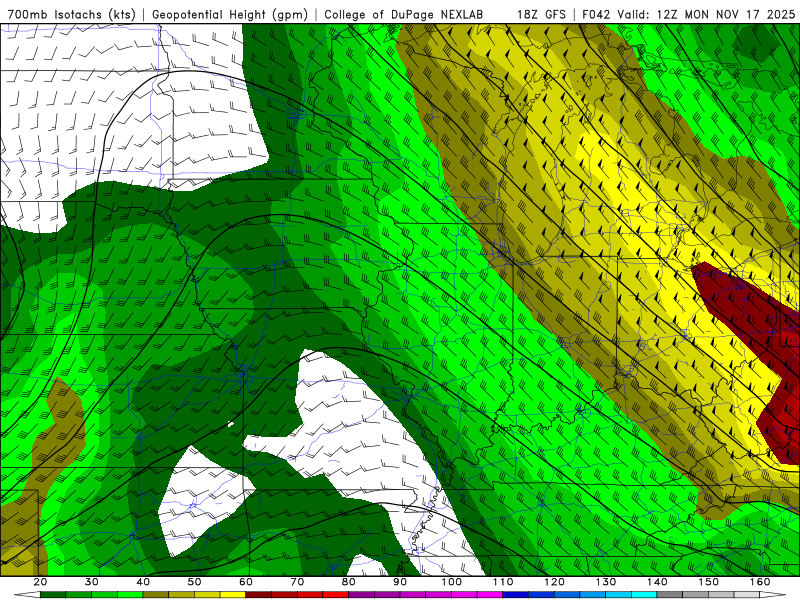Click the 'F042' forecast hour text
Viewport: 800px width, 600px height.
coord(596,14)
